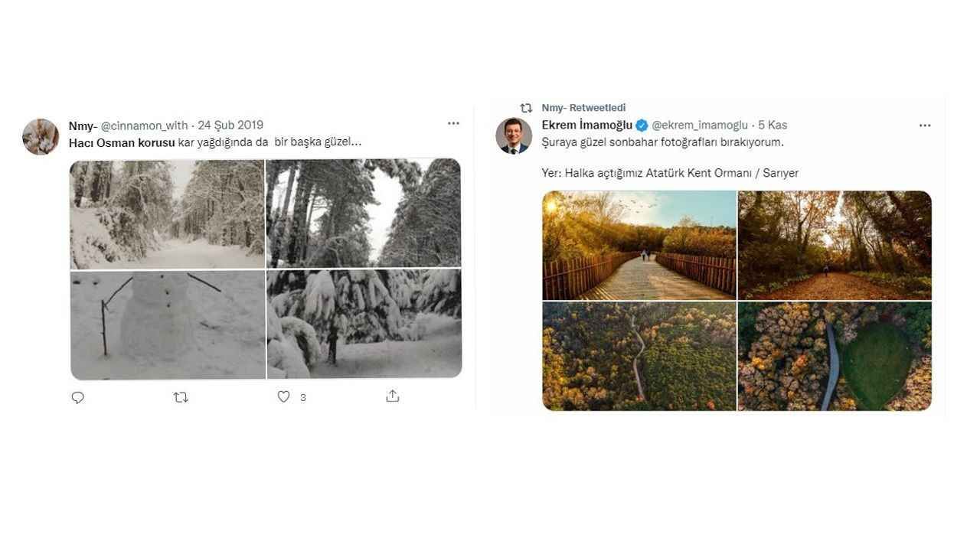Viewport: 980px width, 551px height.
Task: Open the @ekrem_imamoglu handle link
Action: (700, 126)
